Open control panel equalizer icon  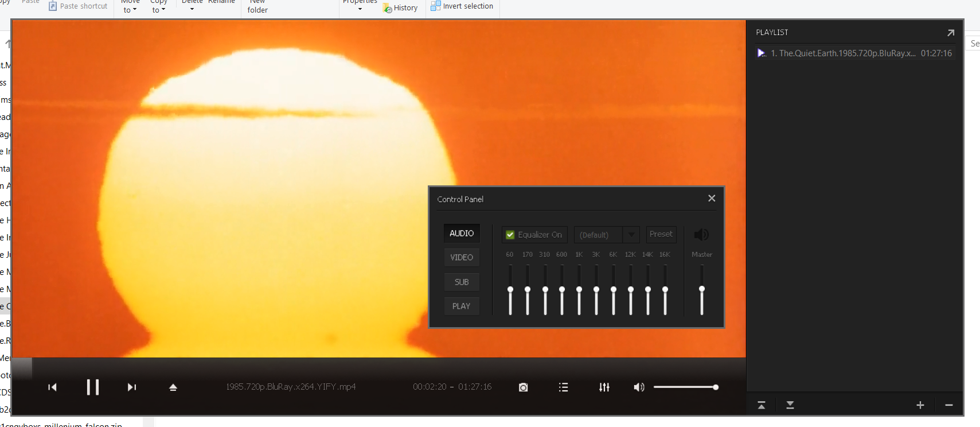tap(604, 387)
